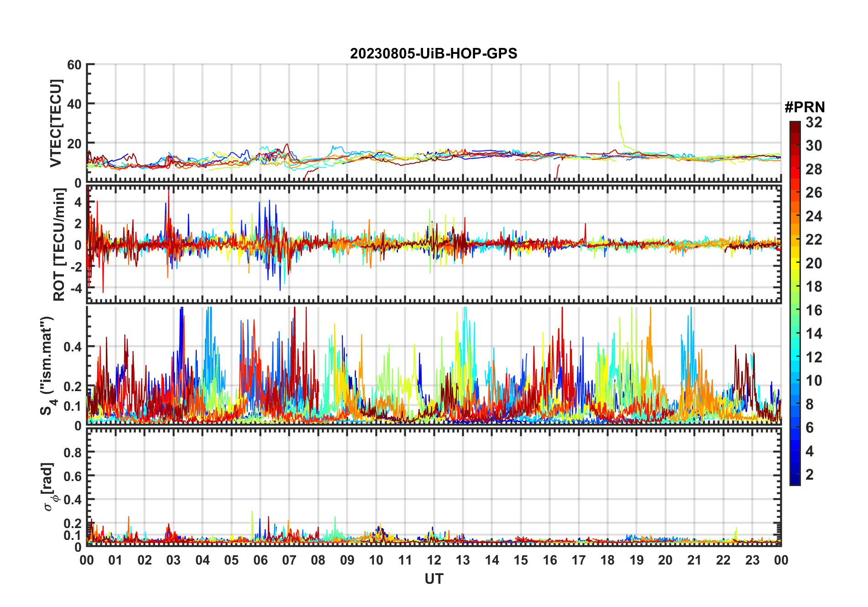Click the S4 ("ism.mat") y-axis label
Viewport: 868px width, 607px height.
coord(48,366)
